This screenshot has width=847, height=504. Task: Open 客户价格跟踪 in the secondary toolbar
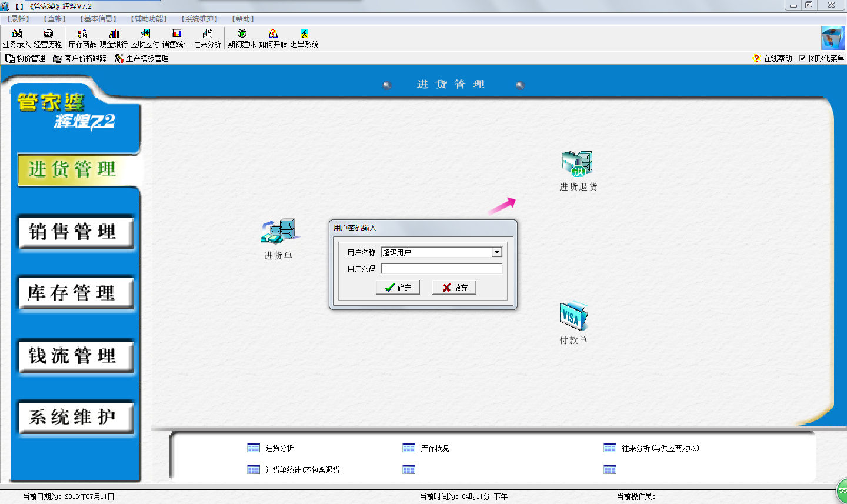[x=80, y=58]
